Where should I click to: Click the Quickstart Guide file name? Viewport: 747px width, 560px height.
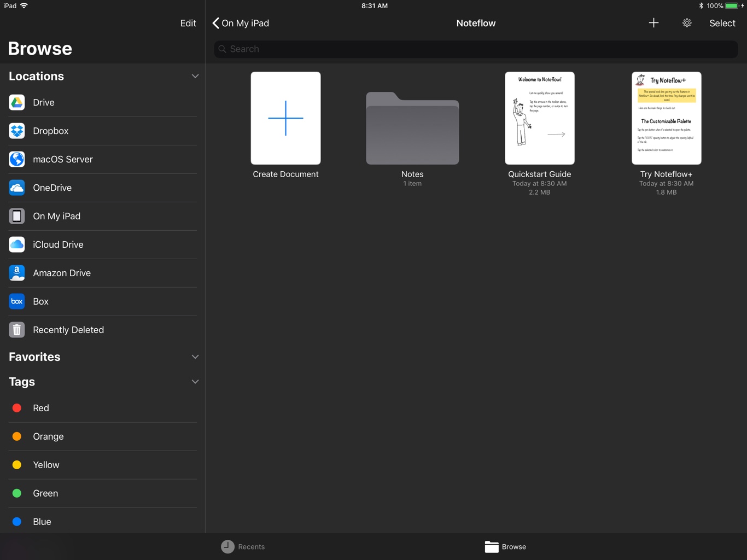[540, 174]
